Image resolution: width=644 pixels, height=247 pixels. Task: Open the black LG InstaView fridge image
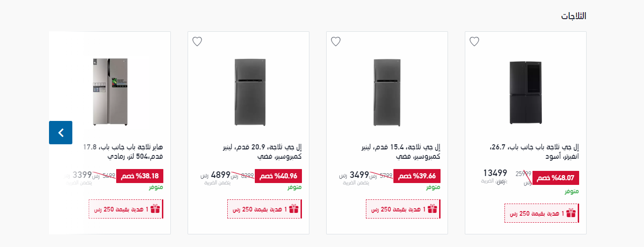[526, 92]
